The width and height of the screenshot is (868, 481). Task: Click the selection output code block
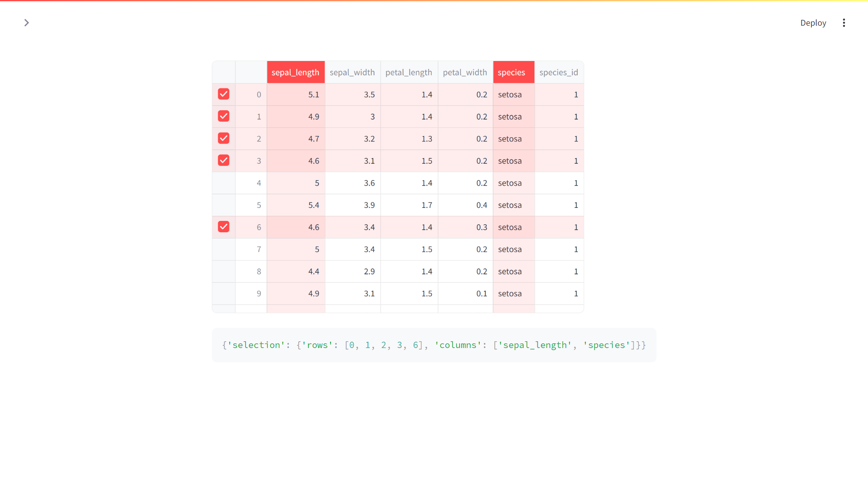coord(434,345)
